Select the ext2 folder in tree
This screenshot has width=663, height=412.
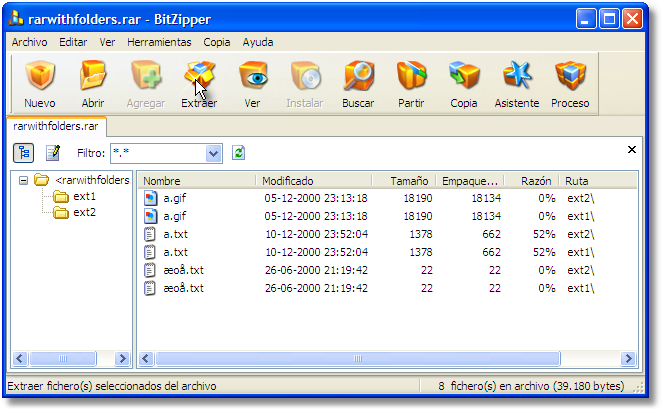coord(84,212)
